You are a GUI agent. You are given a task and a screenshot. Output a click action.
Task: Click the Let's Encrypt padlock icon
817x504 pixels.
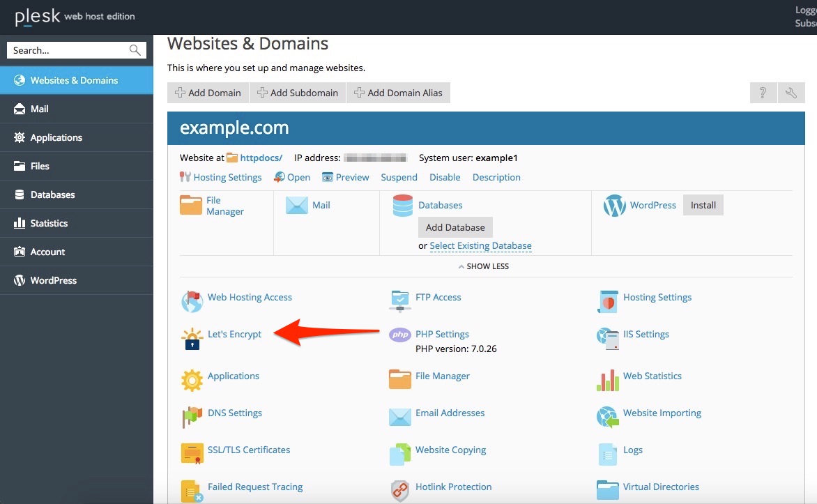click(x=192, y=339)
